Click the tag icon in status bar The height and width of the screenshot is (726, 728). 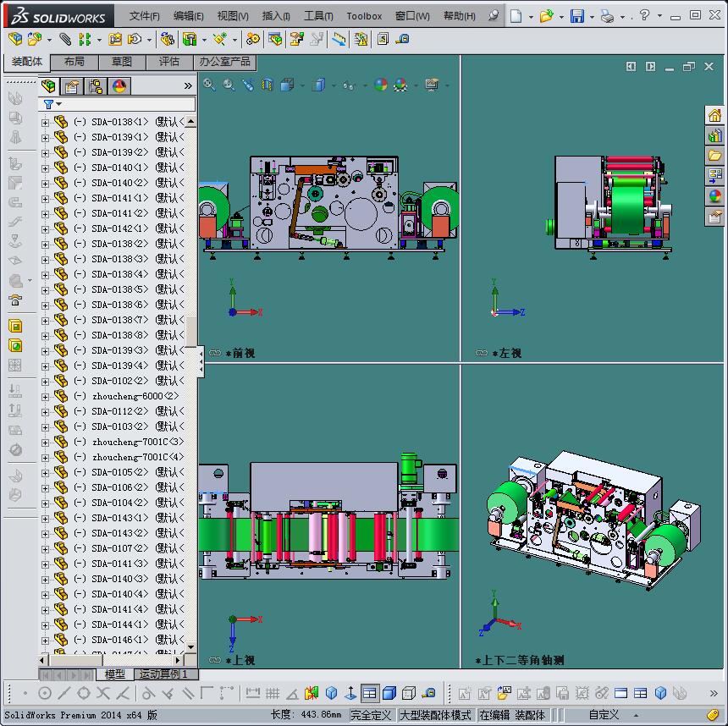(713, 715)
